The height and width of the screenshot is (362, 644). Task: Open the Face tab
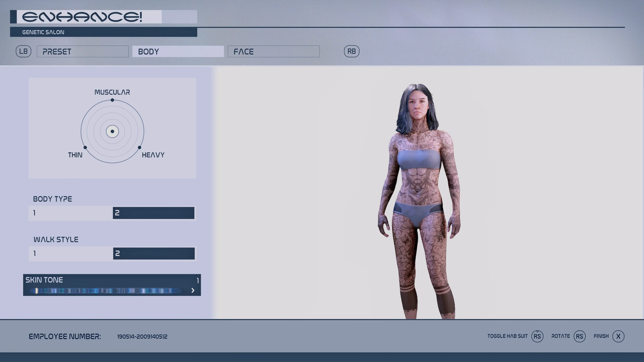[273, 52]
